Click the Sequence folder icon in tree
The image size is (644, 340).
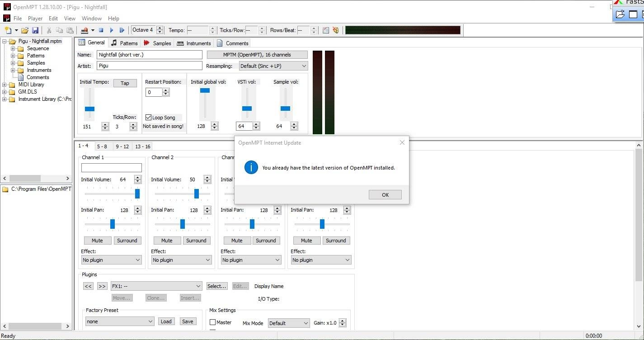coord(20,48)
